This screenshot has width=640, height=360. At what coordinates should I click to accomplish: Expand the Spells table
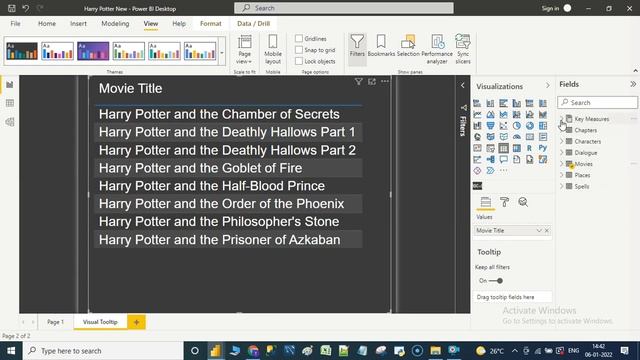click(562, 186)
